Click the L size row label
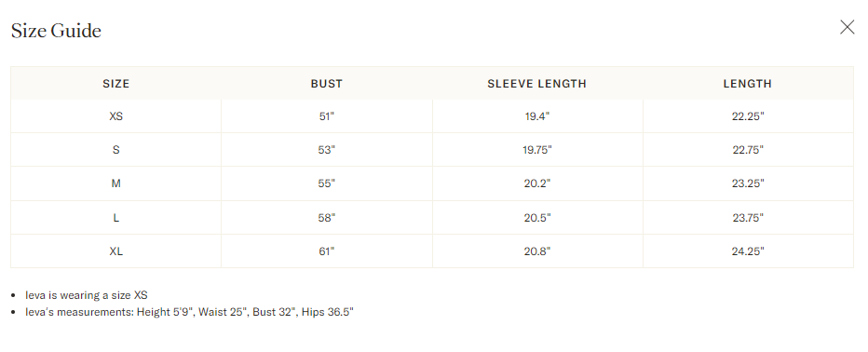Screen dimensions: 868x352 [x=116, y=218]
